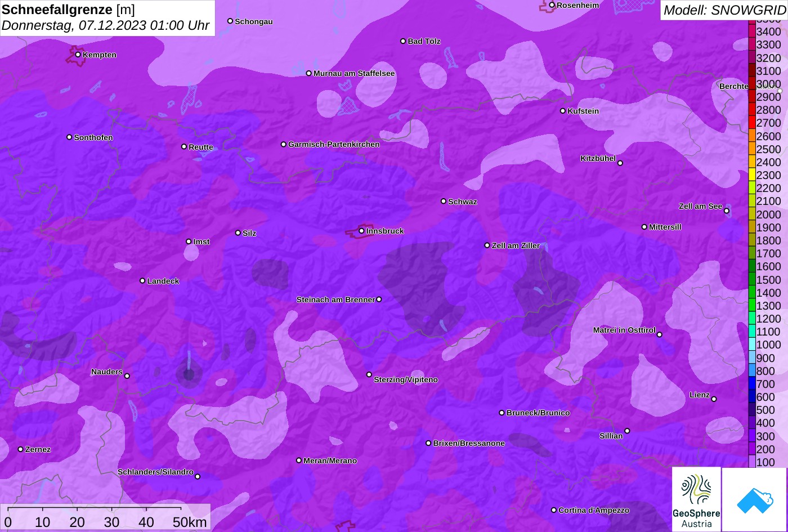This screenshot has height=532, width=788.
Task: Click the Zernez location dot
Action: coord(21,449)
